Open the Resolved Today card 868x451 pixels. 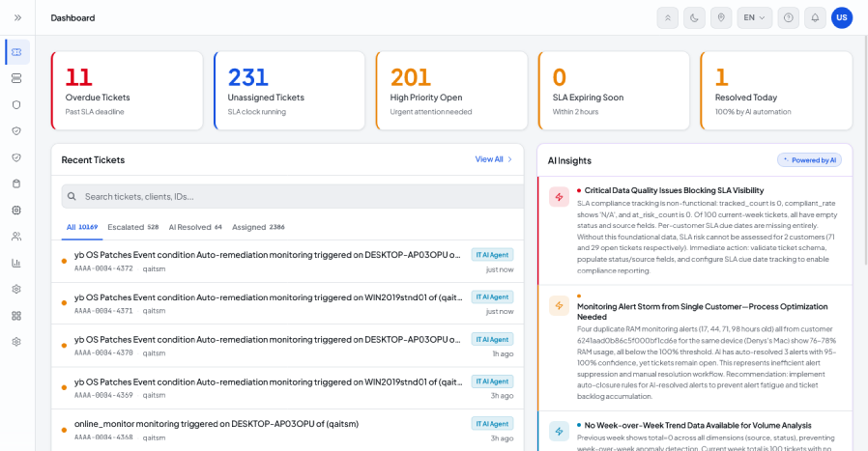tap(776, 91)
